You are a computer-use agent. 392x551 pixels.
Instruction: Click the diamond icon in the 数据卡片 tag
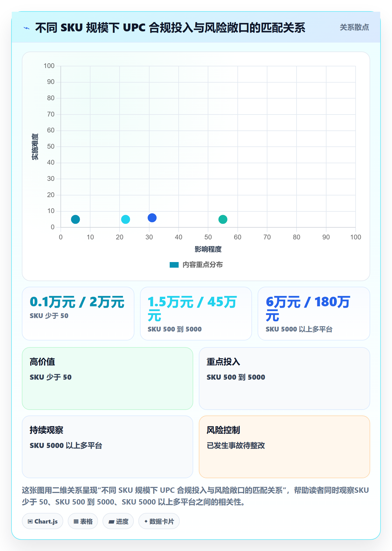coord(146,521)
